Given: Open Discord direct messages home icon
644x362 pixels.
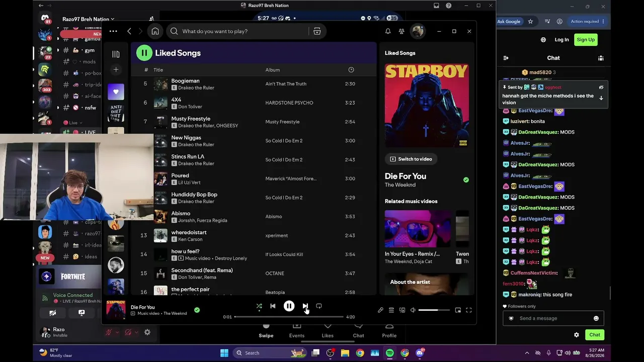Looking at the screenshot, I should pos(46,19).
